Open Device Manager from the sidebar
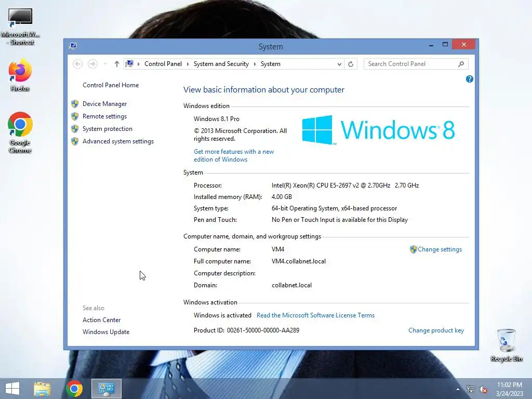 (104, 104)
